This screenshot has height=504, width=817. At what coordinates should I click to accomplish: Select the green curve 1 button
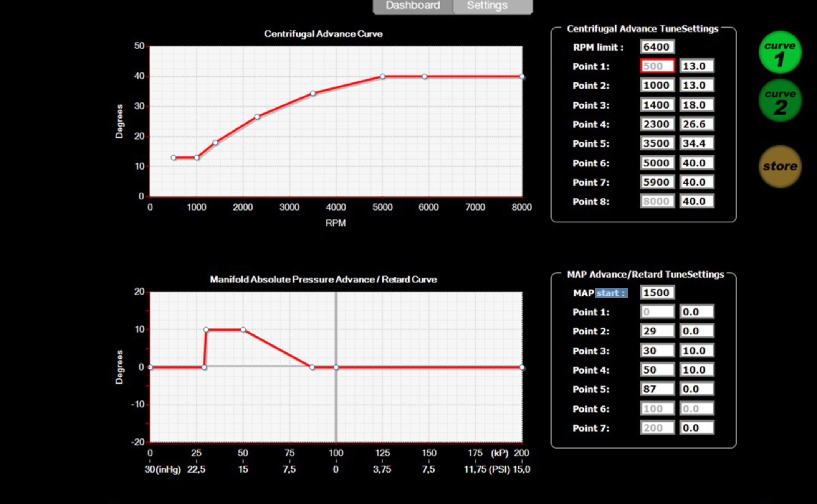[x=780, y=53]
